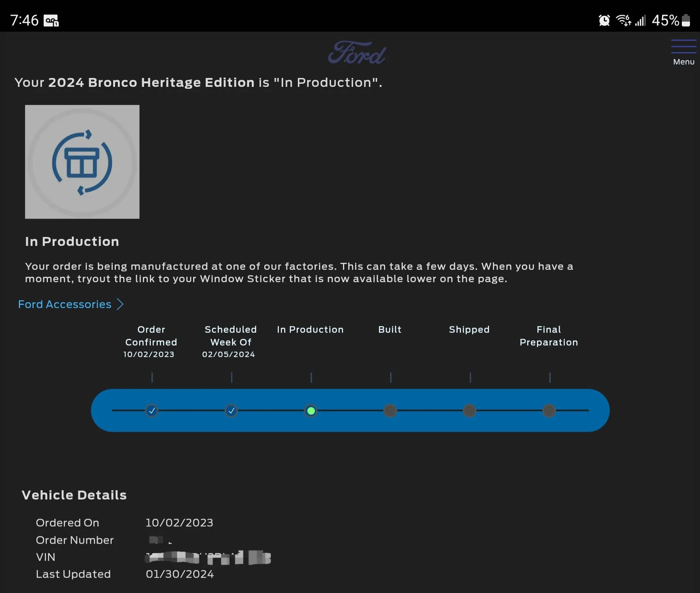Tap the Ford logo in header
The image size is (700, 593).
tap(357, 53)
